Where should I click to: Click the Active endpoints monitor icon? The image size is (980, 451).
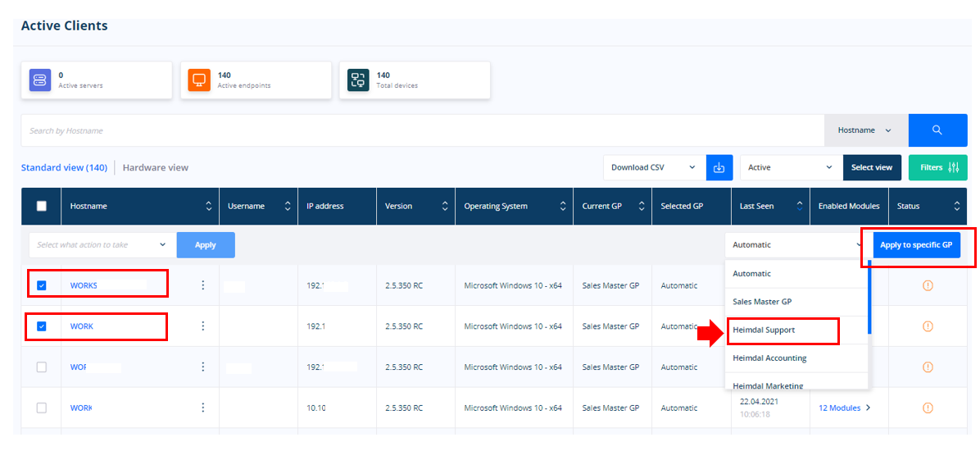pyautogui.click(x=199, y=80)
